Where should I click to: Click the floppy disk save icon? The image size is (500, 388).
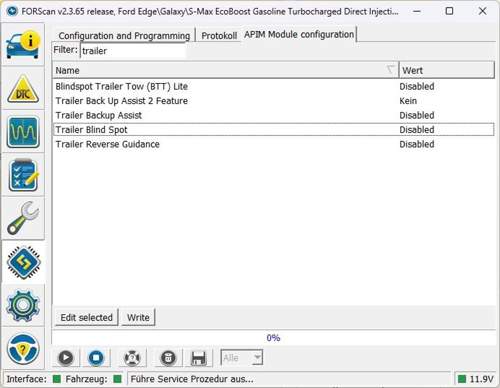198,358
